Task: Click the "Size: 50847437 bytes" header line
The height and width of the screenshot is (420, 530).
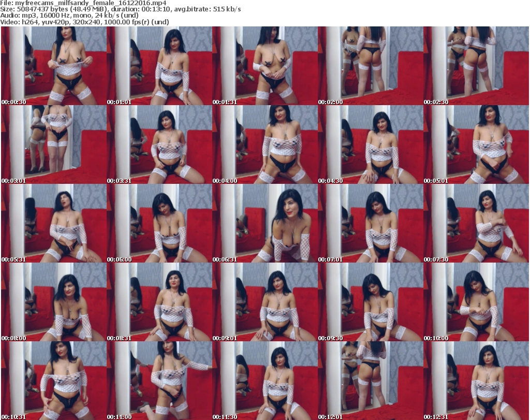Action: click(120, 9)
